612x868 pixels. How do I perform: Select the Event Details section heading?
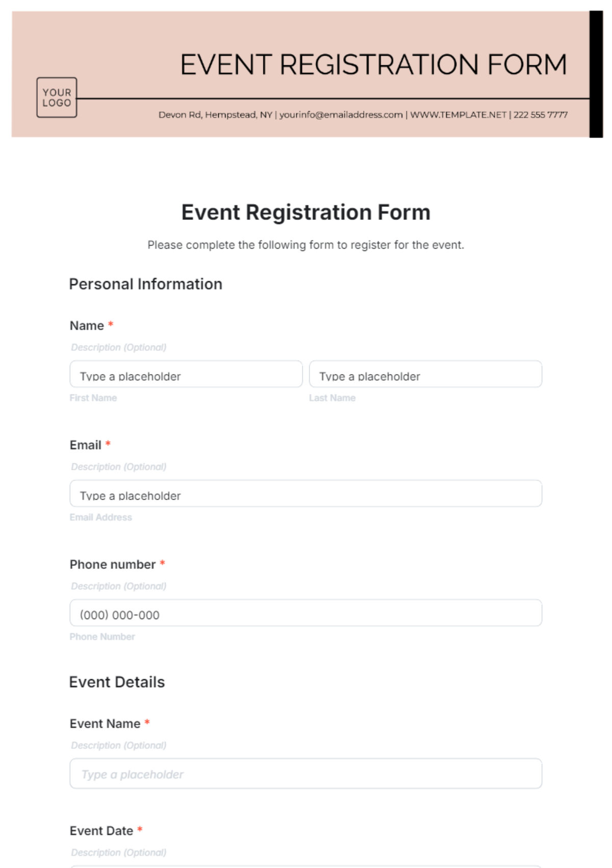tap(117, 682)
